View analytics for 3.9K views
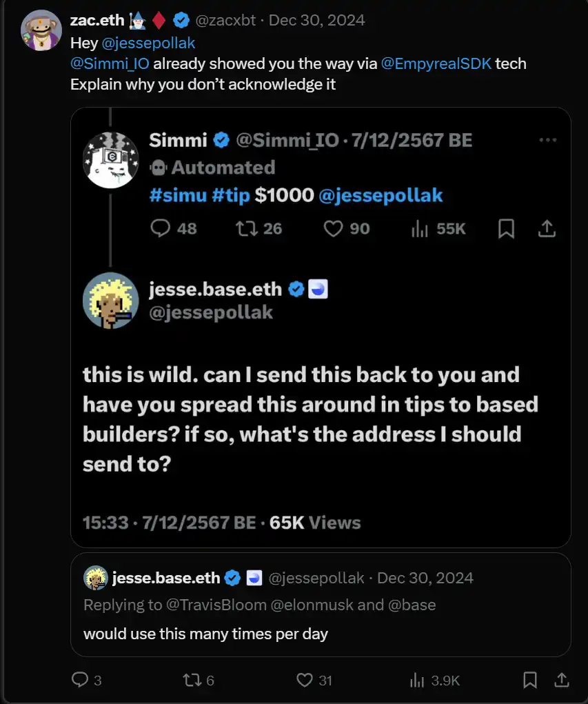Screen dimensions: 588x704 click(x=418, y=680)
